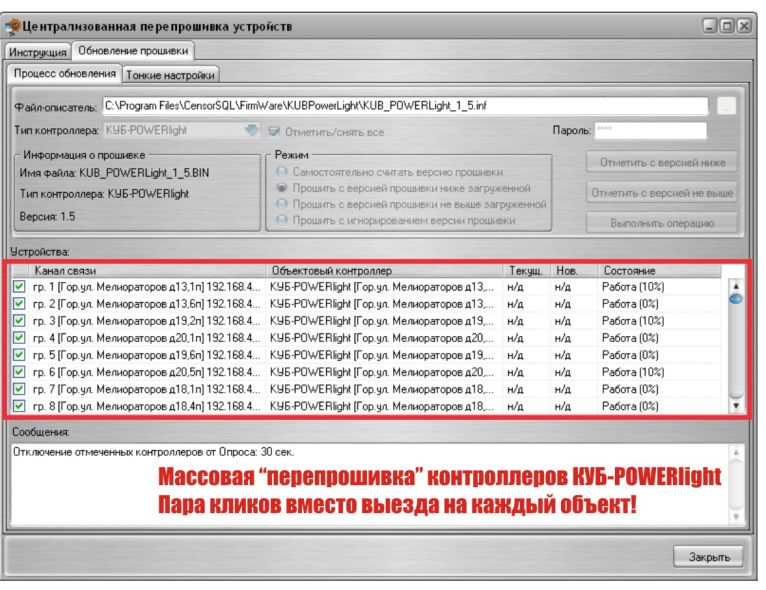Toggle checkbox for гр. 2 device row

point(19,304)
